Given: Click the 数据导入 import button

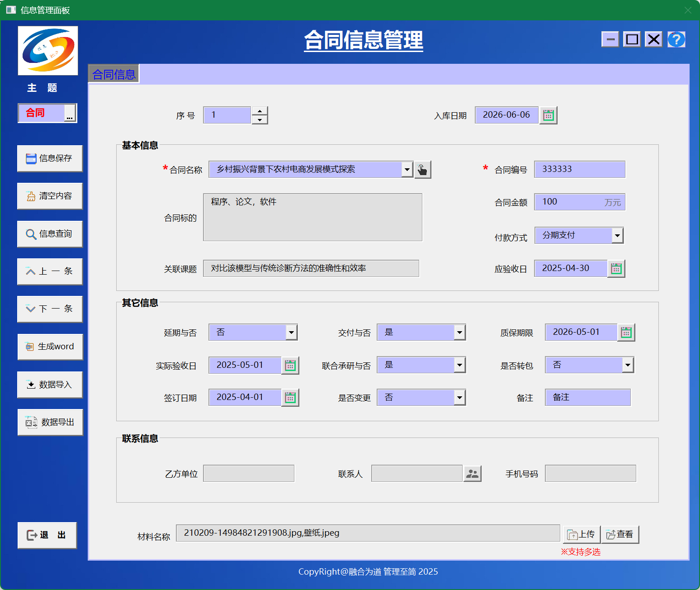Looking at the screenshot, I should (50, 385).
